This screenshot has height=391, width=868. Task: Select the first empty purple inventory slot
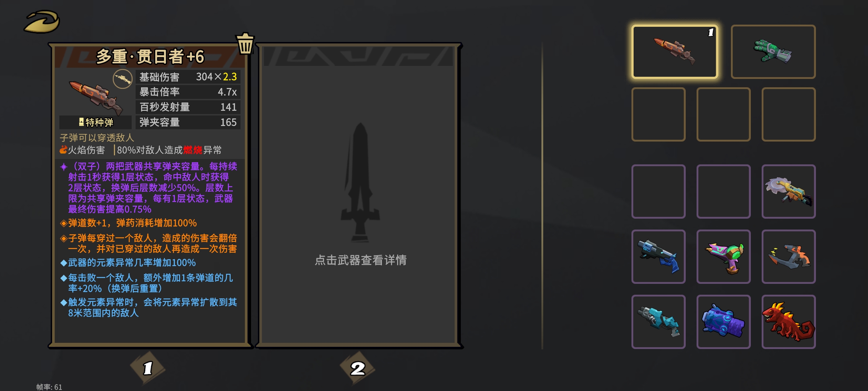pyautogui.click(x=659, y=191)
